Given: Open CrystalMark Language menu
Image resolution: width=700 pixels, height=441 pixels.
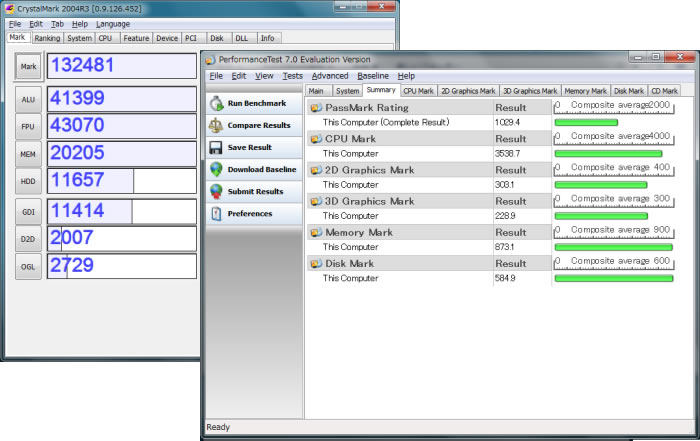Looking at the screenshot, I should pos(113,24).
